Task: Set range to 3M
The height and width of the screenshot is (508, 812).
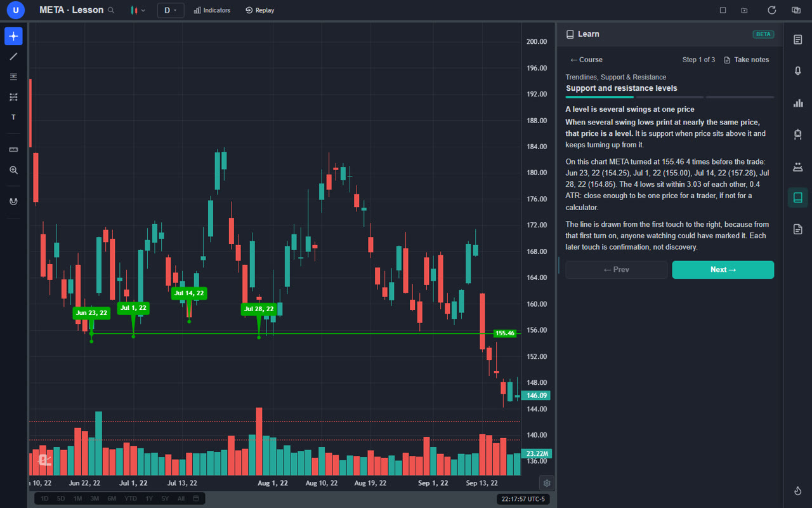Action: coord(95,498)
